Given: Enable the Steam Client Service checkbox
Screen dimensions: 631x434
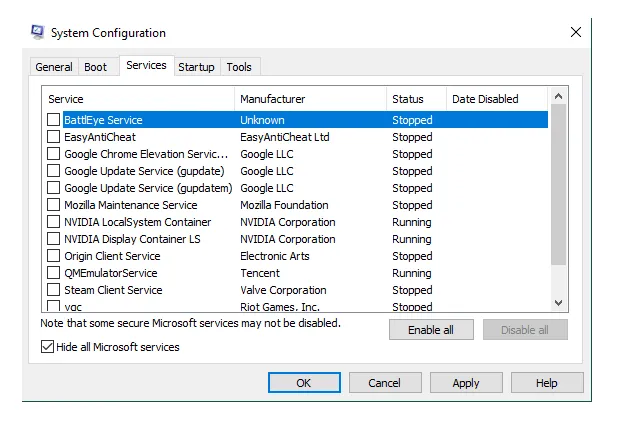Looking at the screenshot, I should point(54,290).
